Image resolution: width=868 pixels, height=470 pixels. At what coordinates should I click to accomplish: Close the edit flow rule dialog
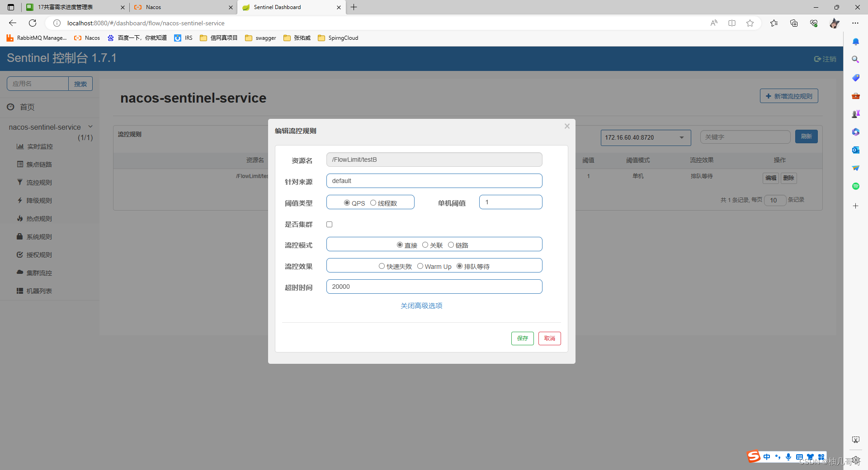coord(567,126)
